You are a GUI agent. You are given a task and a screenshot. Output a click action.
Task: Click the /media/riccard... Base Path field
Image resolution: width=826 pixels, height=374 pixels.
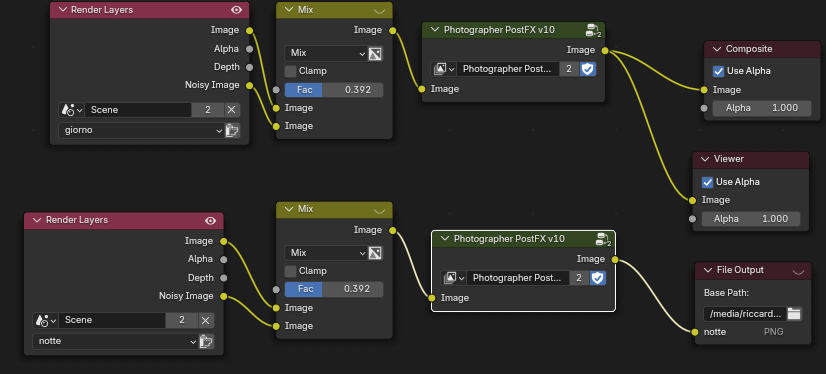(x=745, y=314)
